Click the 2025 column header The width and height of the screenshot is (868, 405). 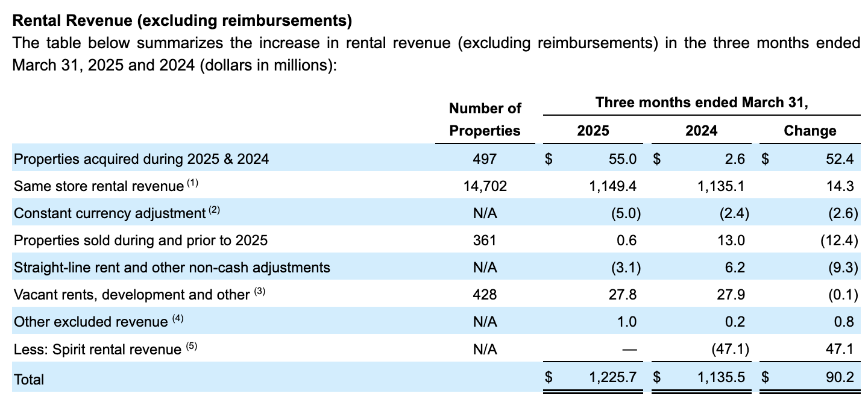coord(592,130)
